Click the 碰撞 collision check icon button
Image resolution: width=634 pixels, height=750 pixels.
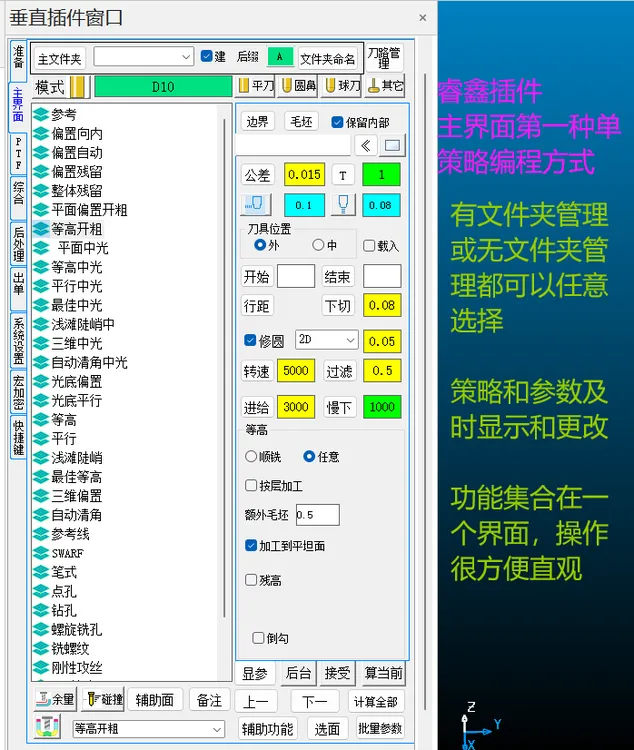[103, 700]
